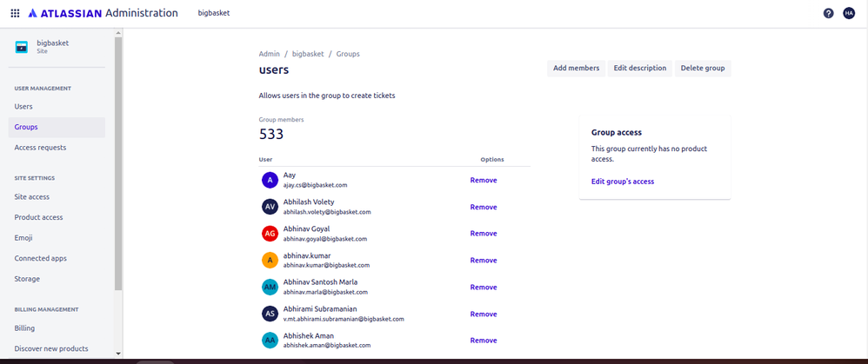
Task: Go to Site access settings
Action: (57, 196)
